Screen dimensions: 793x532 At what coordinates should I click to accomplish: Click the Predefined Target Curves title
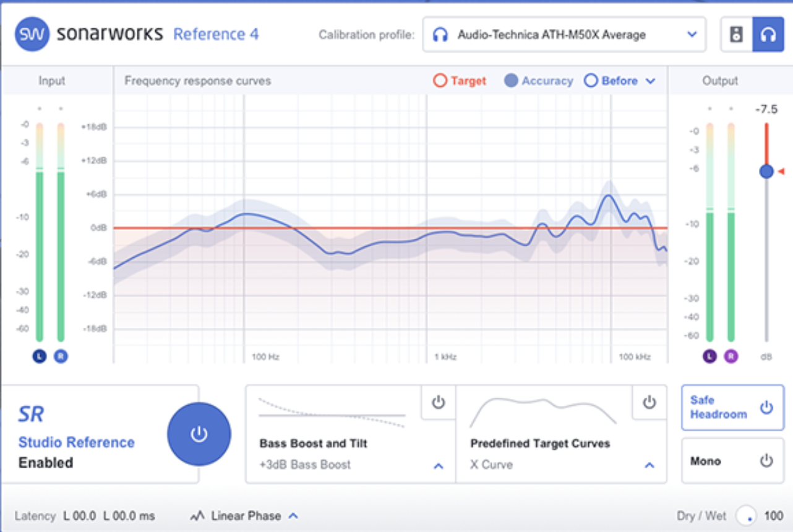pyautogui.click(x=540, y=444)
